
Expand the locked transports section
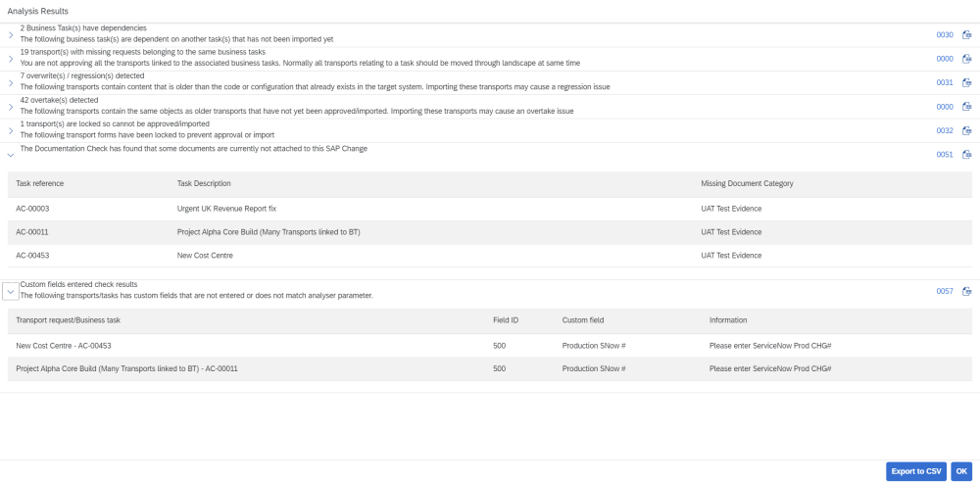click(10, 130)
